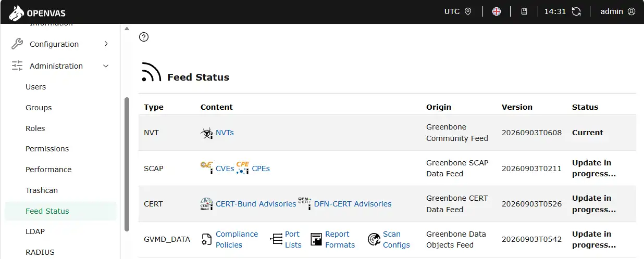This screenshot has width=644, height=259.
Task: Click the Port Lists icon
Action: (276, 239)
